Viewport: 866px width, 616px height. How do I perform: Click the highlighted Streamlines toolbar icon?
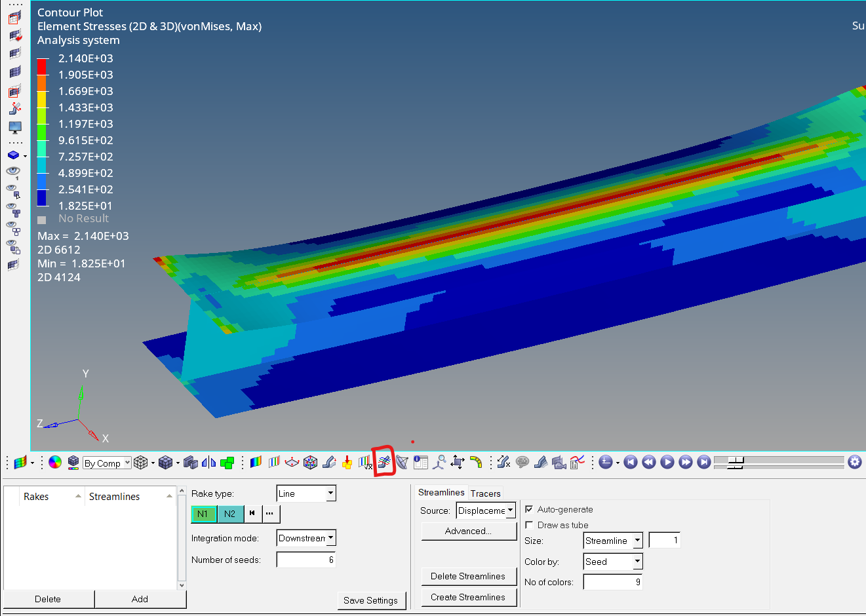pos(384,462)
